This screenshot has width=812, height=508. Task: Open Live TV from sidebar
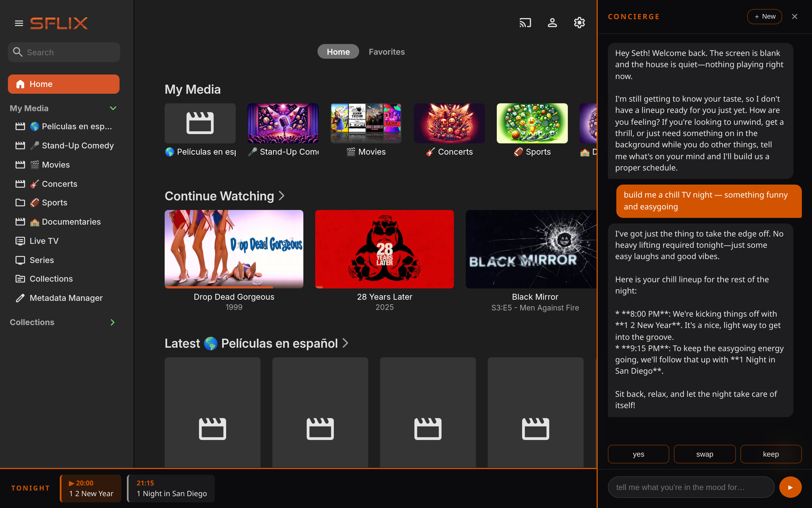coord(64,241)
